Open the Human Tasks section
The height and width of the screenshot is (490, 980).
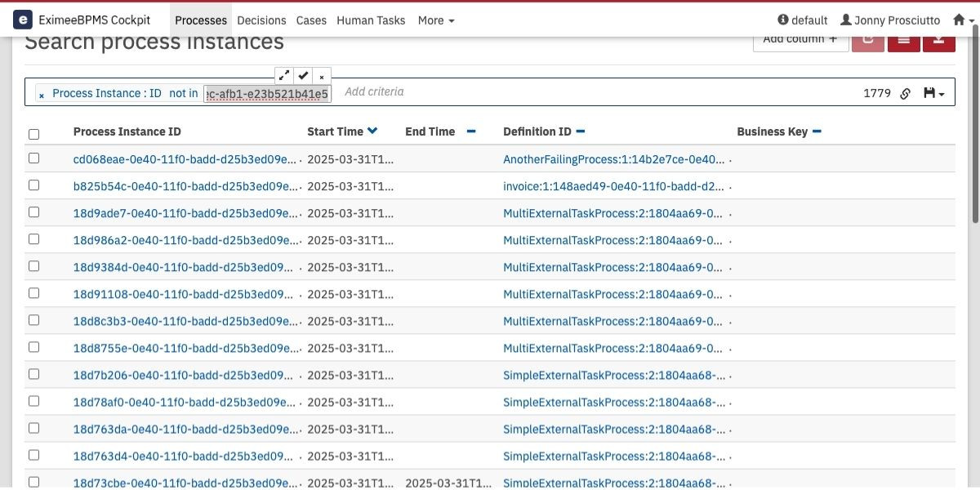click(371, 20)
